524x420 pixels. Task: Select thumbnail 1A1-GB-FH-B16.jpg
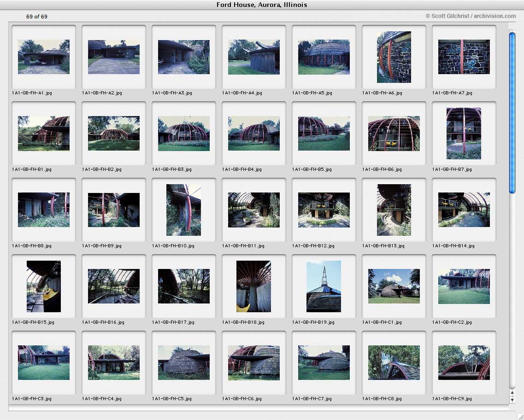(114, 286)
